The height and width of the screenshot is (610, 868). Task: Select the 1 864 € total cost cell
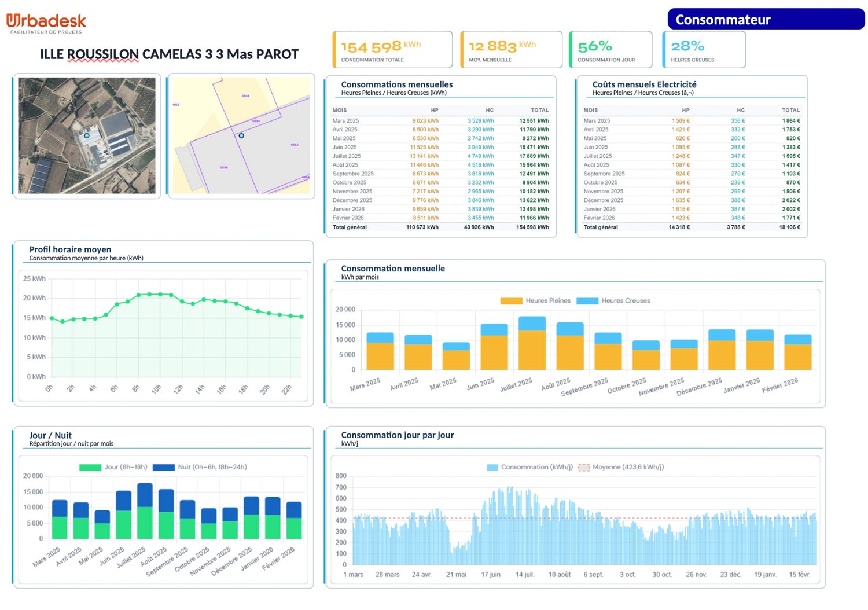(792, 121)
